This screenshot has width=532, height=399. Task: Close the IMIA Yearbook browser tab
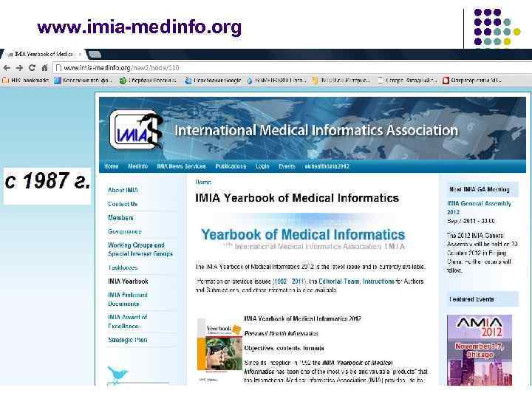pos(80,54)
